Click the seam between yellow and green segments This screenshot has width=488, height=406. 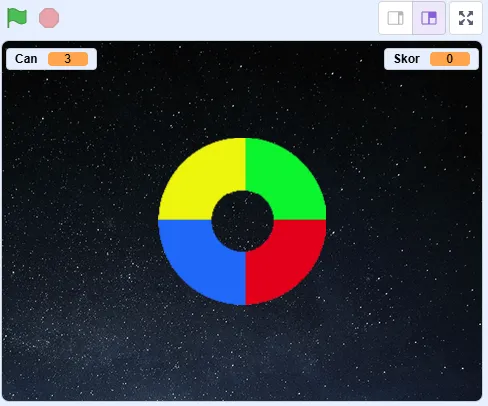click(246, 164)
